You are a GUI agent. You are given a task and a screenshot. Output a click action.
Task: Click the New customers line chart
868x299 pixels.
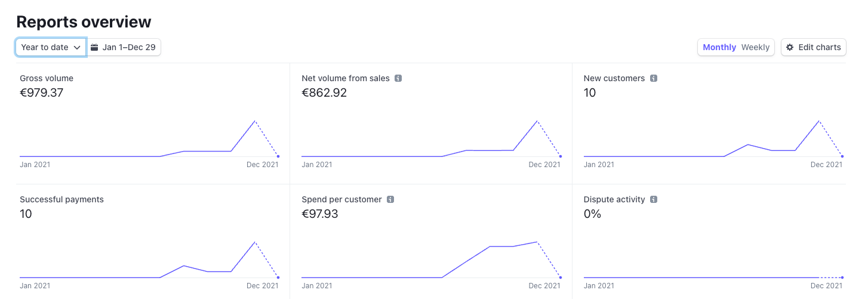point(713,138)
